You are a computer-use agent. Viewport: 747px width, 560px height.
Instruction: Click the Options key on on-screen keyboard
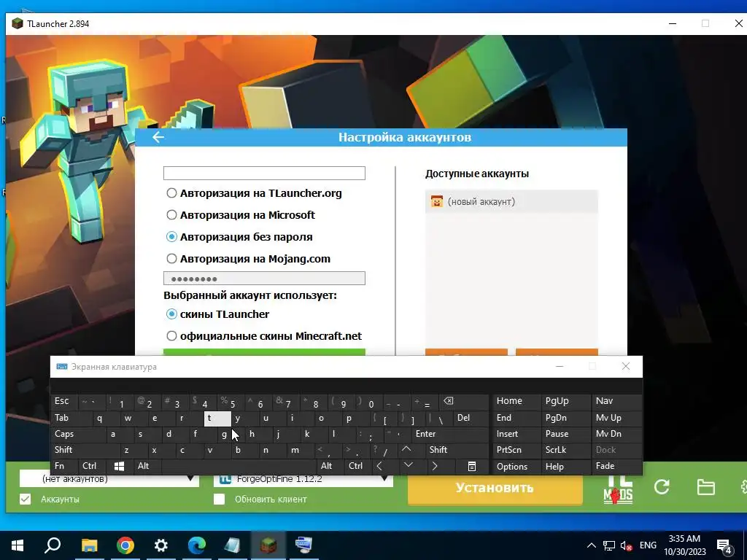[x=516, y=466]
